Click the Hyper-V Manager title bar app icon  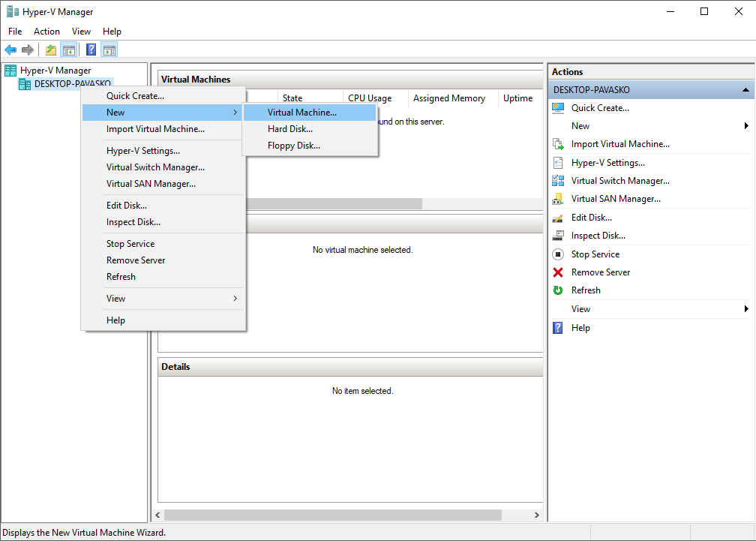coord(13,11)
